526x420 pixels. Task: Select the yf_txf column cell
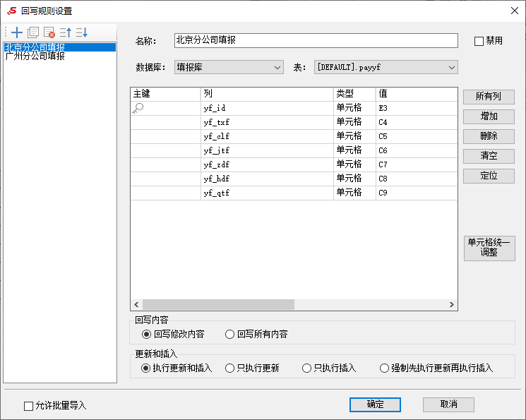tap(267, 122)
